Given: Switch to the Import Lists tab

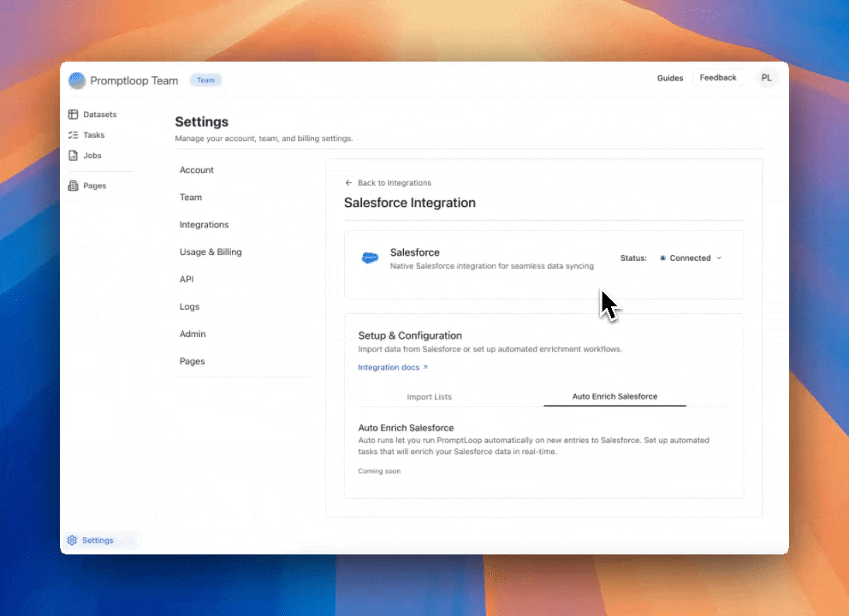Looking at the screenshot, I should coord(429,396).
